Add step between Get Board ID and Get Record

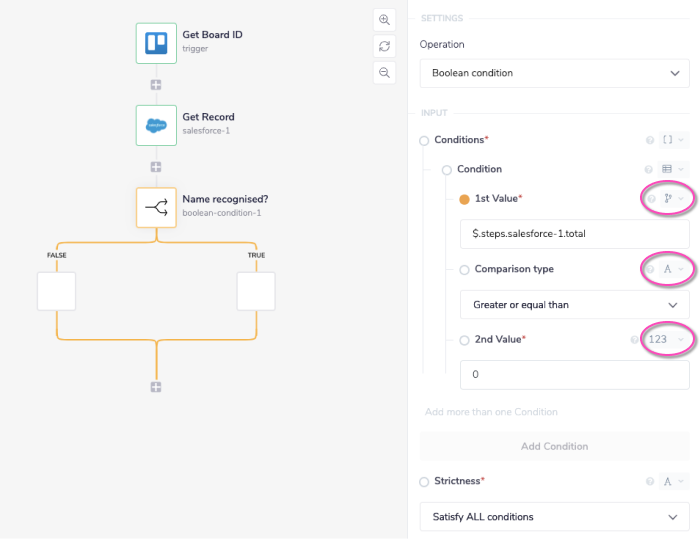156,85
